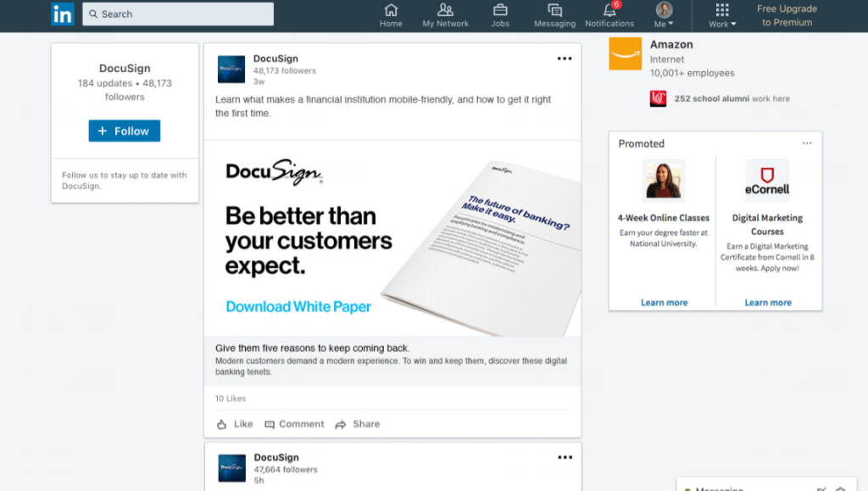Open options menu on second DocuSign post
This screenshot has height=491, width=868.
click(x=565, y=457)
